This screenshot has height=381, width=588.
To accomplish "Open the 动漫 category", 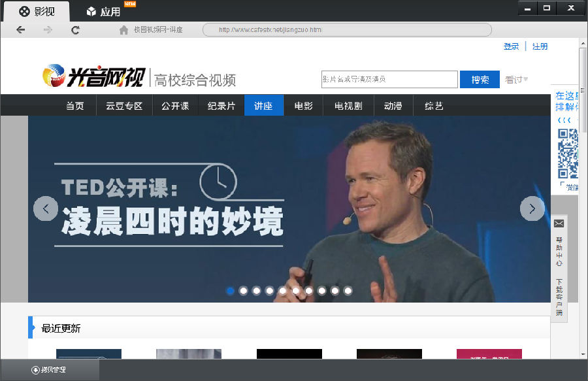I will point(393,106).
